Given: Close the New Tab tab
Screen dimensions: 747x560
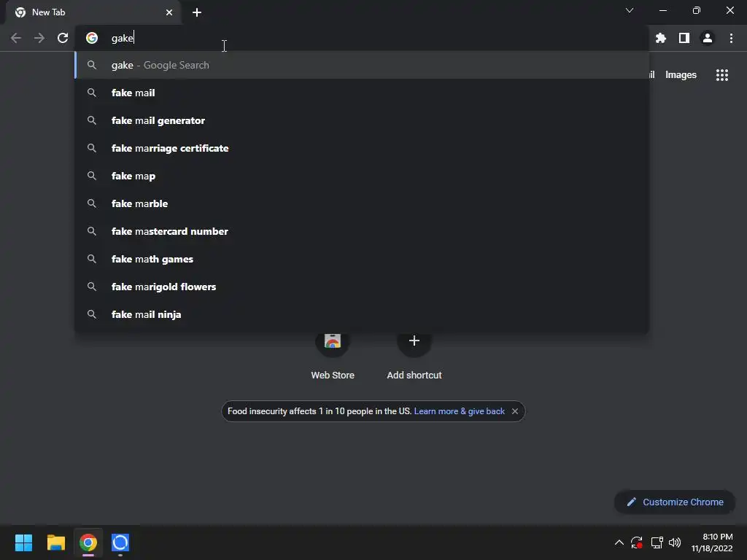Looking at the screenshot, I should coord(169,12).
